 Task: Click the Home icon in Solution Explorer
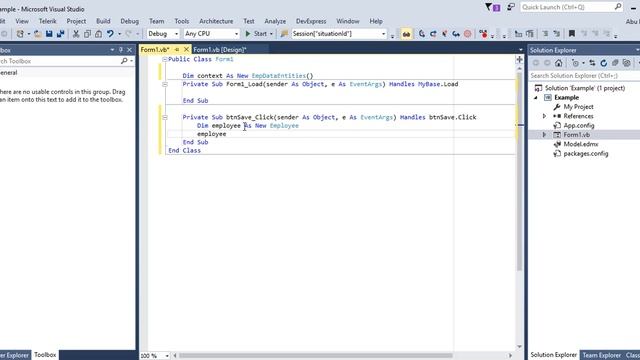point(558,63)
